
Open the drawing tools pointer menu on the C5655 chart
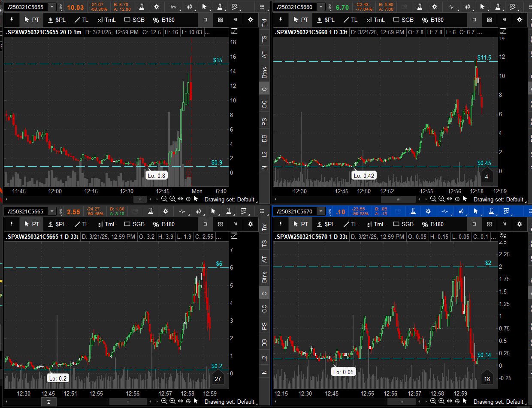[205, 7]
